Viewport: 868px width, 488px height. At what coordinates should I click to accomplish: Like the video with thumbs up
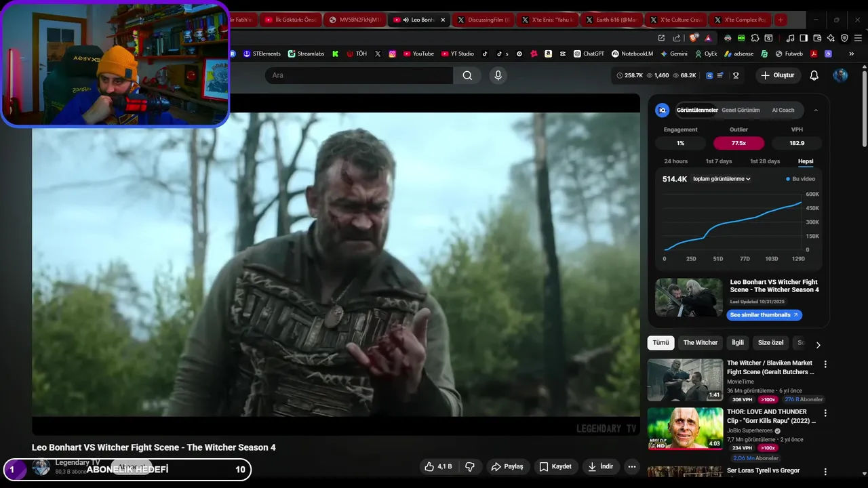[439, 466]
